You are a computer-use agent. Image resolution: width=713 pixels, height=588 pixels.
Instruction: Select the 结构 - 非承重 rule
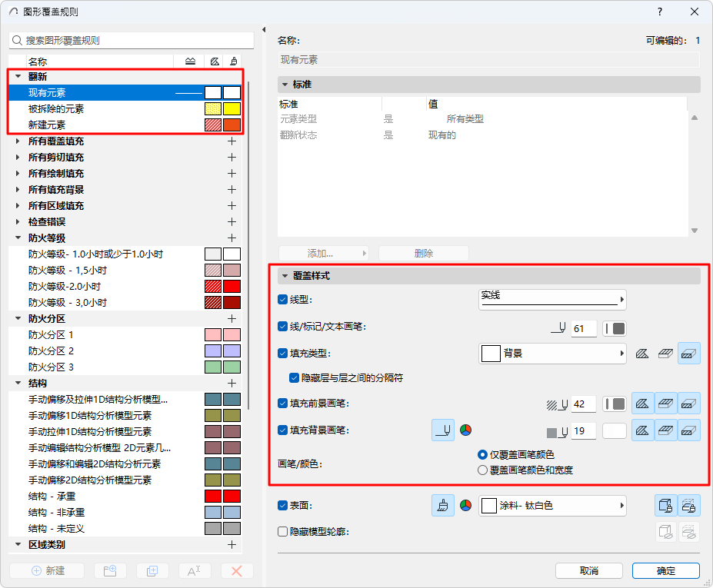[125, 512]
